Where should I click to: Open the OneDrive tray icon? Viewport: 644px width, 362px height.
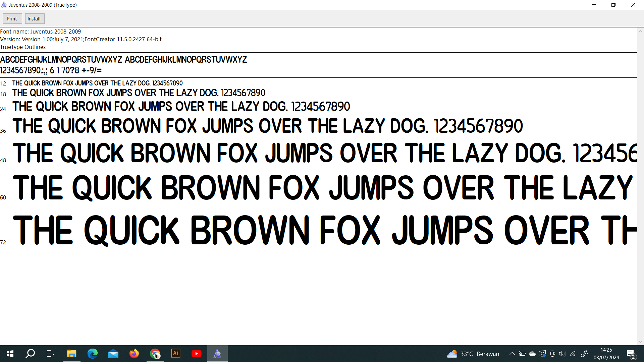[532, 354]
